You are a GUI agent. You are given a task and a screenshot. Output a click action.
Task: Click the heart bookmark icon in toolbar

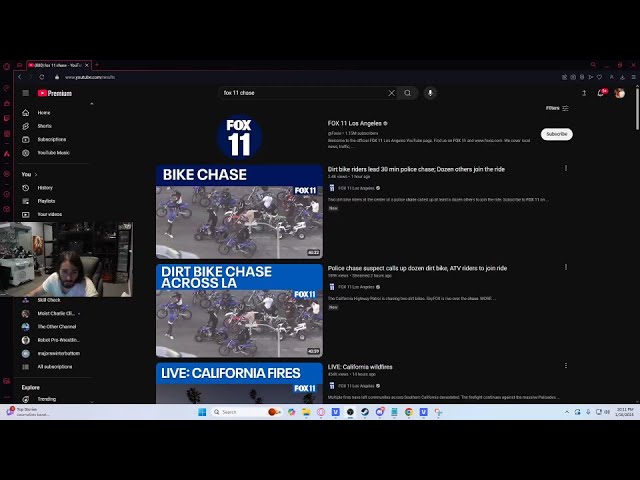(599, 77)
